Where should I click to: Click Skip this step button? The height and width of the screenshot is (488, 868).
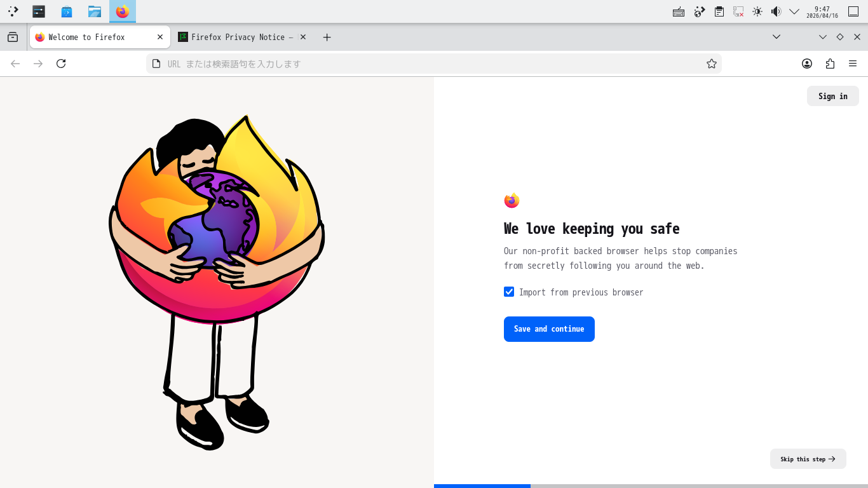(808, 459)
